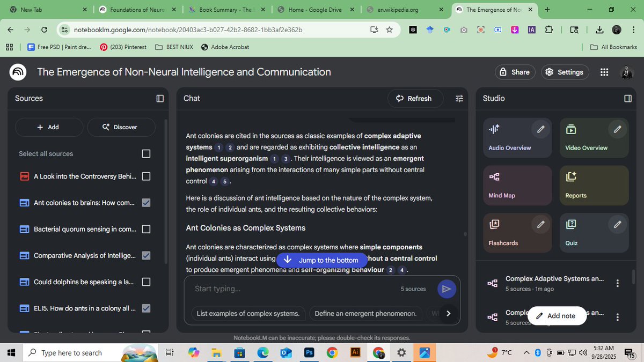Open BEST NIUX bookmarks folder

click(174, 47)
